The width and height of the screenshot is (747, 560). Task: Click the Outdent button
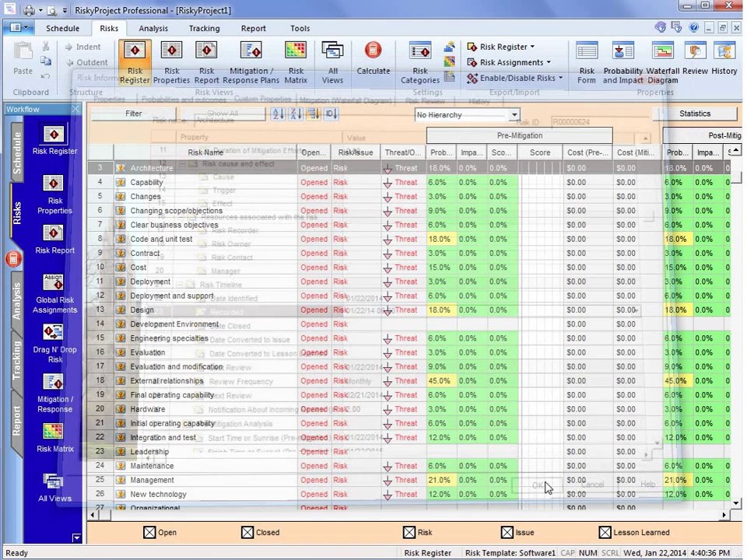86,62
